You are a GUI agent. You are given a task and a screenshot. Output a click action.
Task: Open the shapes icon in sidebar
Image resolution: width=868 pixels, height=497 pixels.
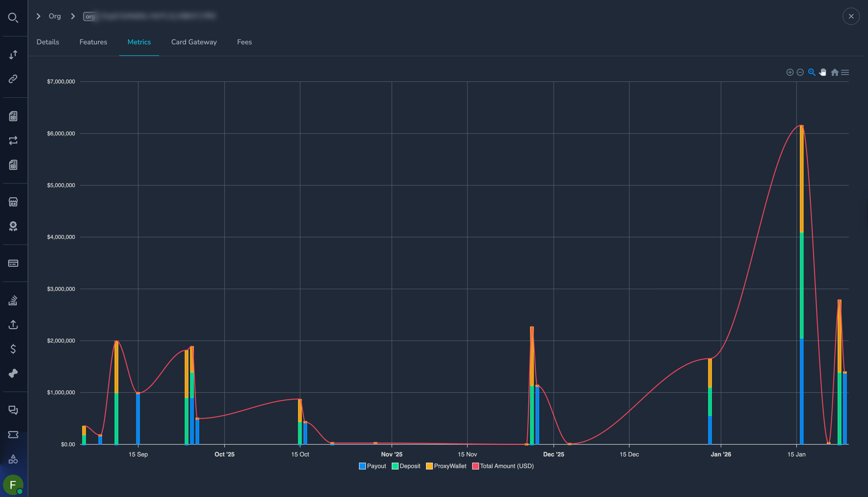(13, 459)
